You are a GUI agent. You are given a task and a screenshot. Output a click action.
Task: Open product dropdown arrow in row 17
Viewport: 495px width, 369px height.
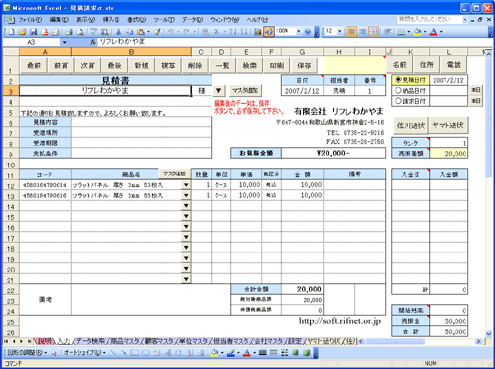pos(186,237)
